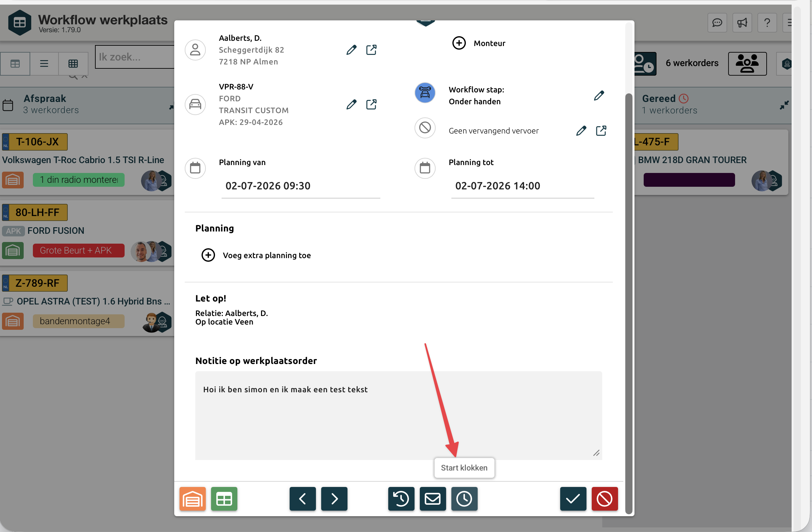Click the green garage icon on the Ford Fusion card

coord(12,251)
